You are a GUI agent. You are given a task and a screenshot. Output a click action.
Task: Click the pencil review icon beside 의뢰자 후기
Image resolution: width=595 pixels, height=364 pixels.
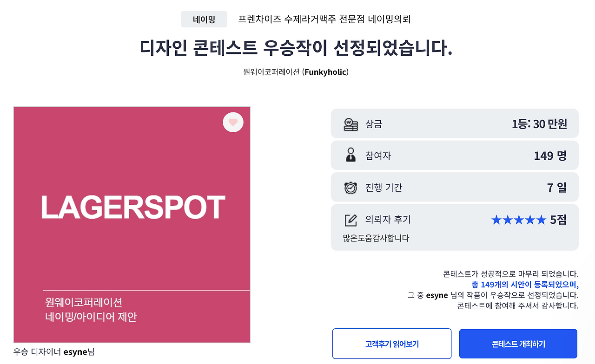coord(350,221)
